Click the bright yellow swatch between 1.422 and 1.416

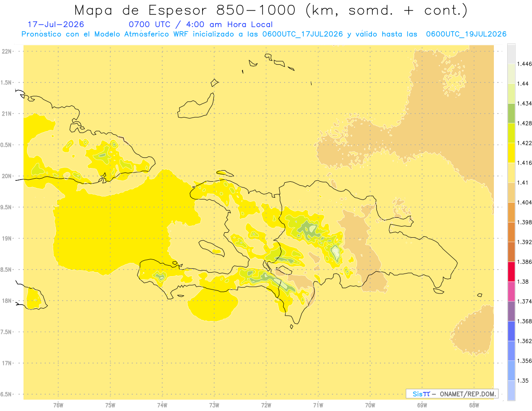pos(511,153)
